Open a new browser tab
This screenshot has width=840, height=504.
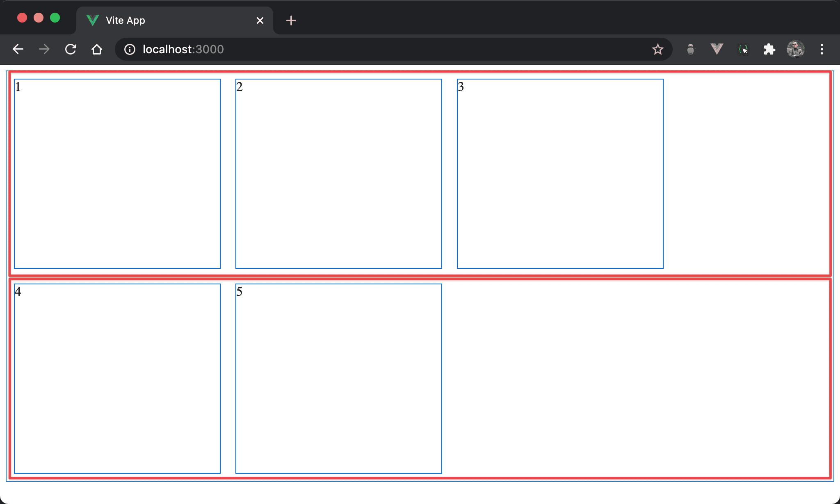[291, 20]
